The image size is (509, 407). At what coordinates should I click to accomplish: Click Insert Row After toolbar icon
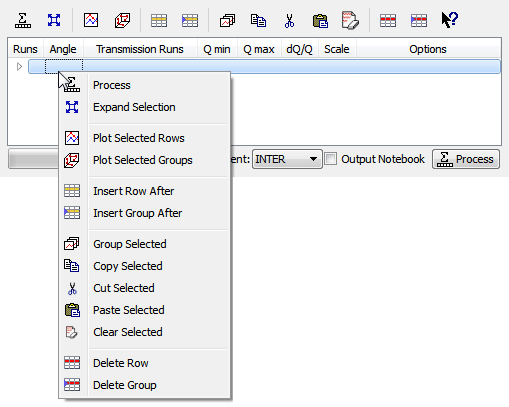click(x=159, y=20)
